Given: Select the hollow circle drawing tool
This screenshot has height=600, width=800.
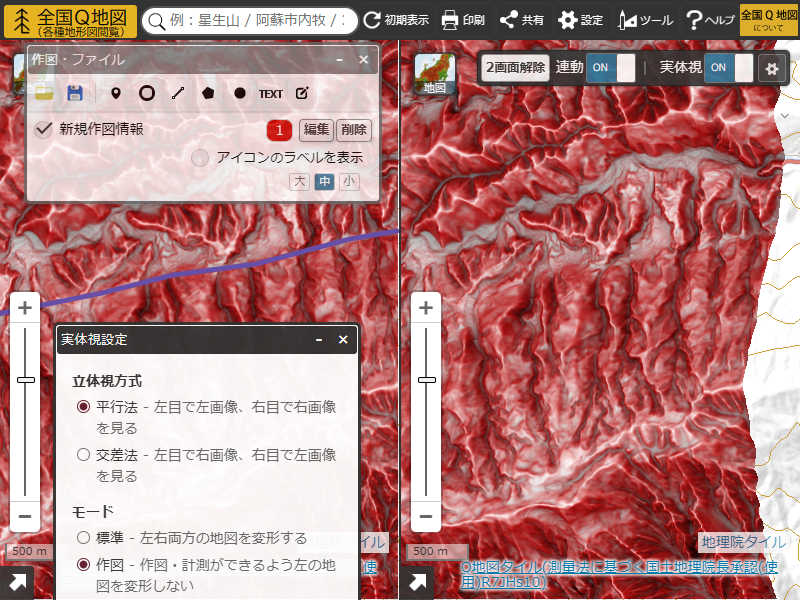Looking at the screenshot, I should pos(147,93).
